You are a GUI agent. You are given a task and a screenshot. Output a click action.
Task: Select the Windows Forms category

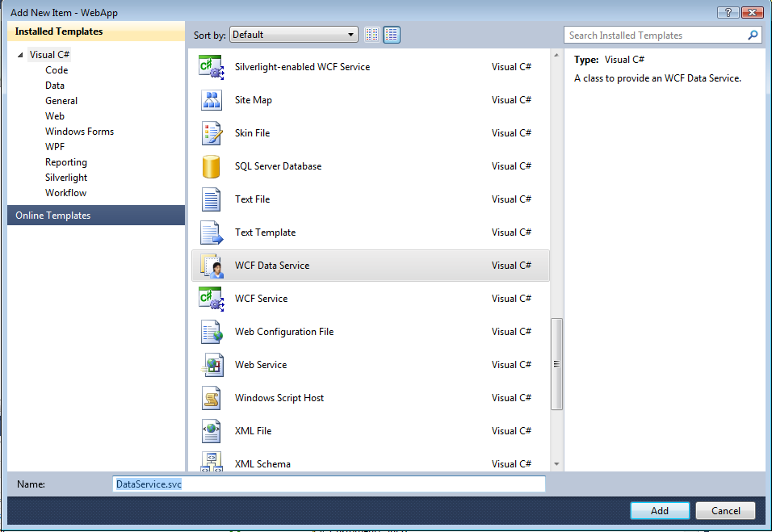coord(79,132)
